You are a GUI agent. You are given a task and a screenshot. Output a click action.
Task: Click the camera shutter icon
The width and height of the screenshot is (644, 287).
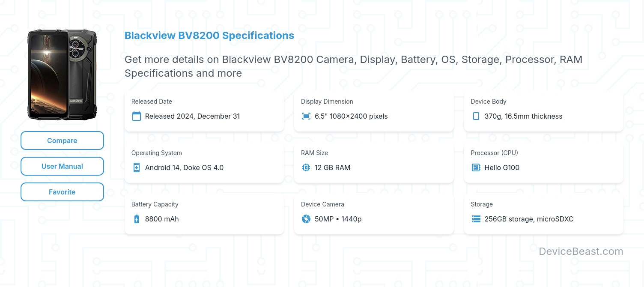tap(306, 219)
